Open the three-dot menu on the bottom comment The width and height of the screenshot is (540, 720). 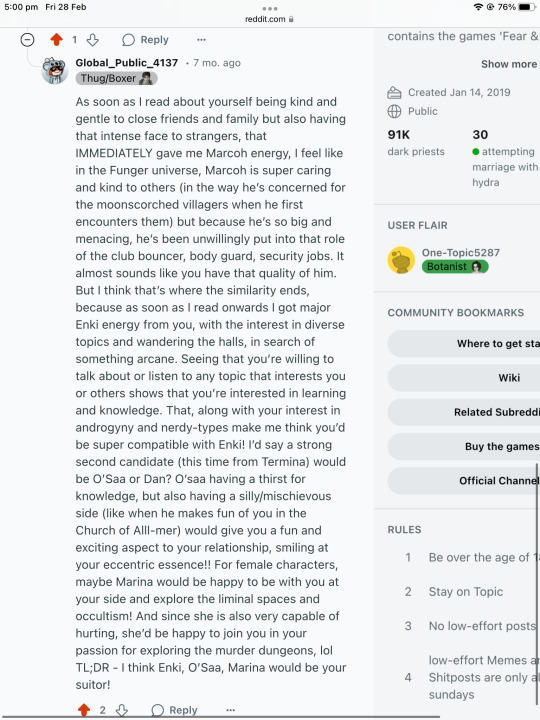[231, 710]
